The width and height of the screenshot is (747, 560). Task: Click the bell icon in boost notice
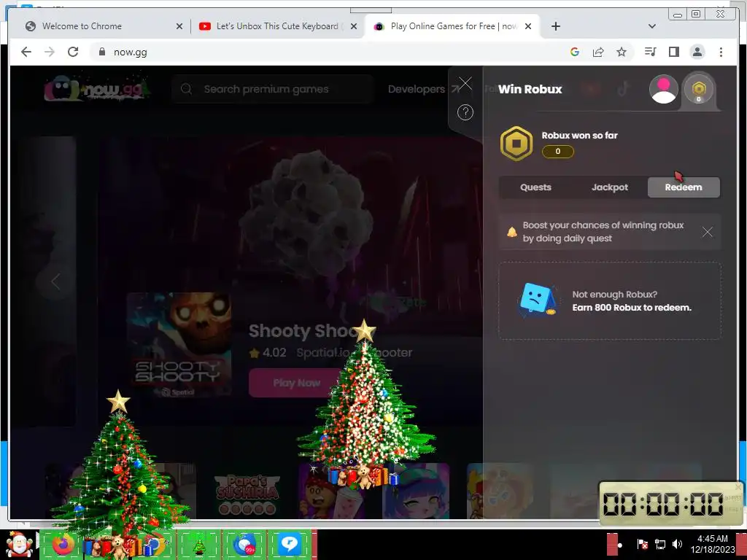tap(511, 232)
